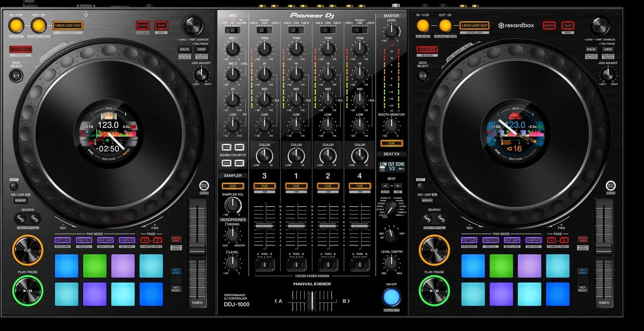Image resolution: width=644 pixels, height=331 pixels.
Task: Toggle the SAMPLER CUE button
Action: coord(233,186)
